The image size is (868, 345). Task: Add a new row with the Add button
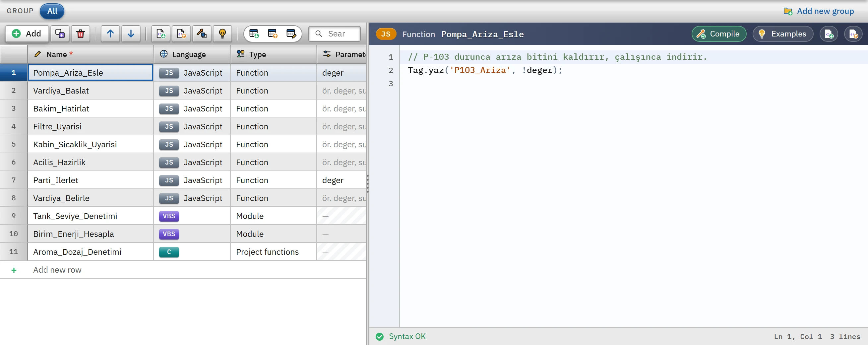27,34
